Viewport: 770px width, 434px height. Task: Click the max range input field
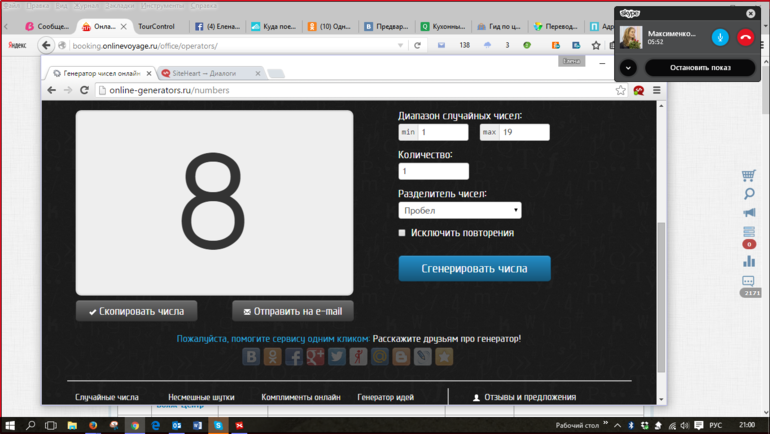tap(523, 132)
